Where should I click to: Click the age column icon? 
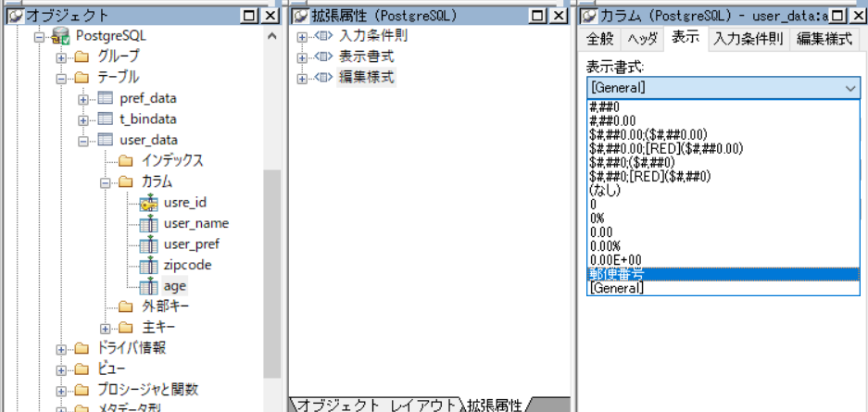pyautogui.click(x=148, y=286)
